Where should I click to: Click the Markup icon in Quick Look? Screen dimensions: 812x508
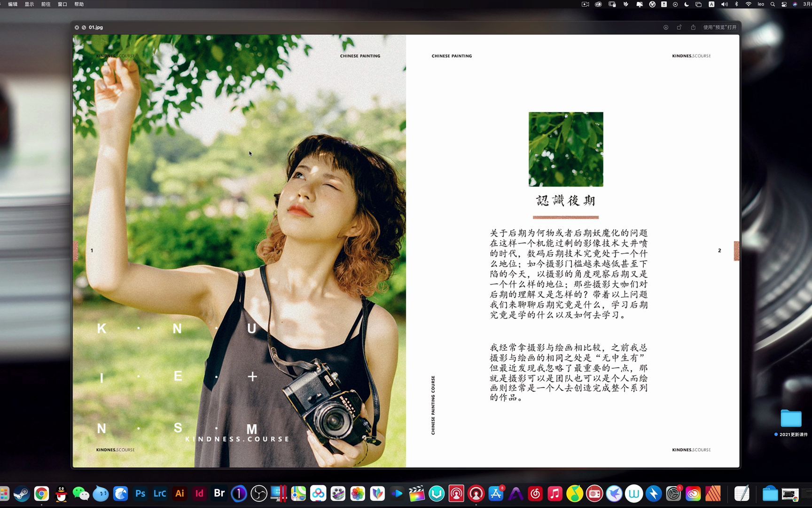[x=666, y=27]
